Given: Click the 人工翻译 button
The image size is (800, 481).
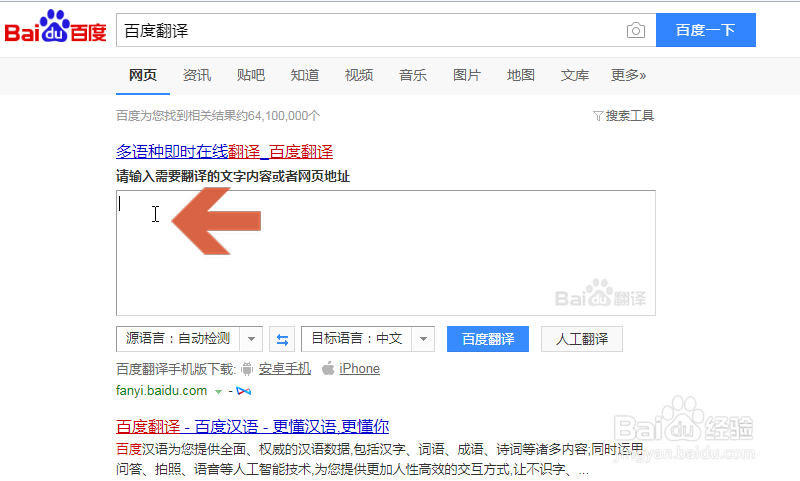Looking at the screenshot, I should [x=582, y=339].
